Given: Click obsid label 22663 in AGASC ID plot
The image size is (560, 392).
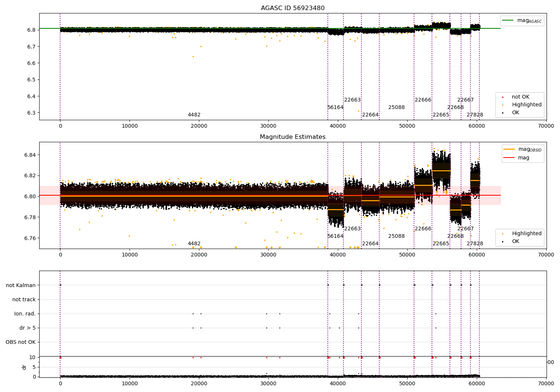Looking at the screenshot, I should [352, 100].
